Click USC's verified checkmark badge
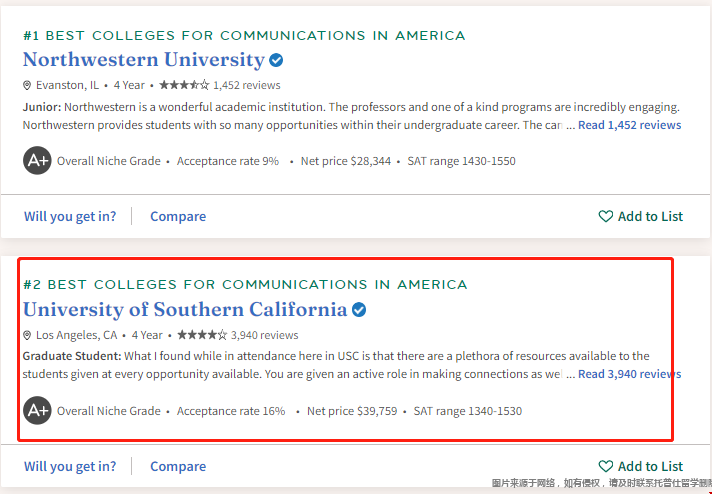The image size is (712, 494). 359,310
